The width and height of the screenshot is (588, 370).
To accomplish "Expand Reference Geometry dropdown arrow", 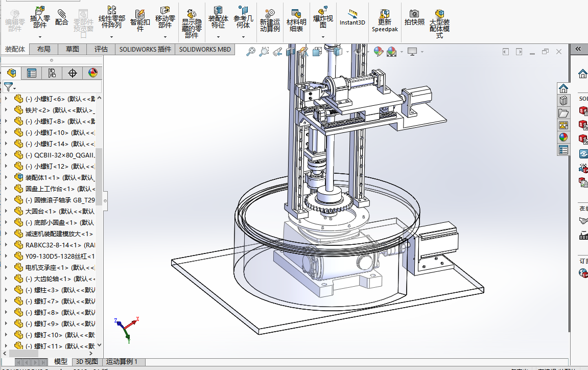I will [243, 37].
